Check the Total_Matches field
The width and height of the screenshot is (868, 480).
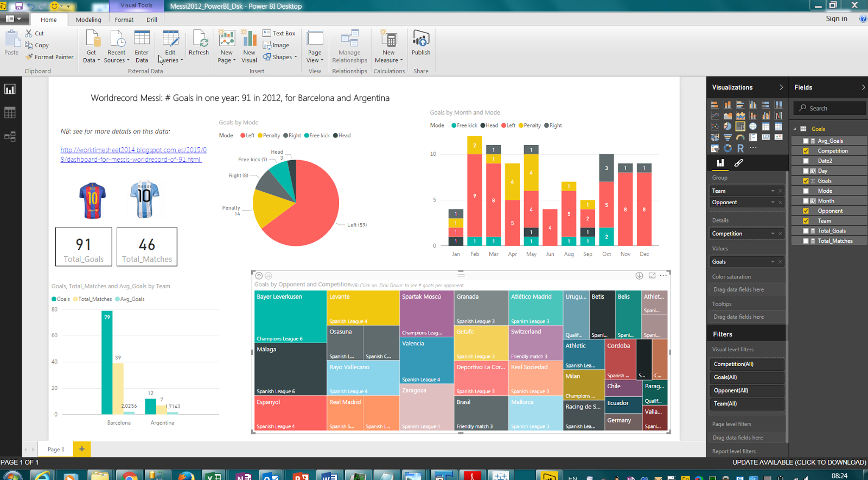806,241
